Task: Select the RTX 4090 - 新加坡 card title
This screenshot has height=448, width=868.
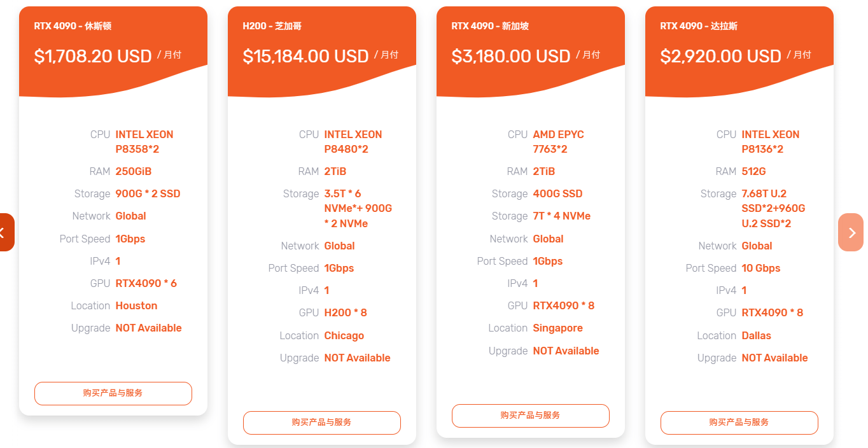Action: click(x=490, y=26)
